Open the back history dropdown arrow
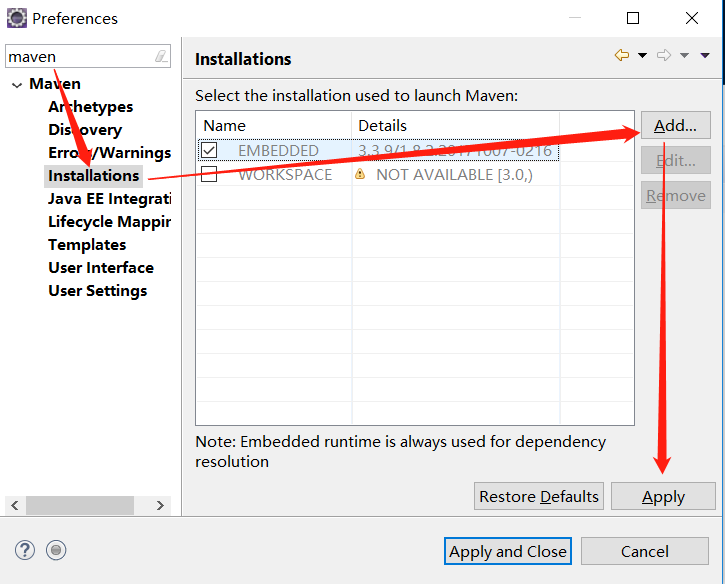 click(x=642, y=55)
